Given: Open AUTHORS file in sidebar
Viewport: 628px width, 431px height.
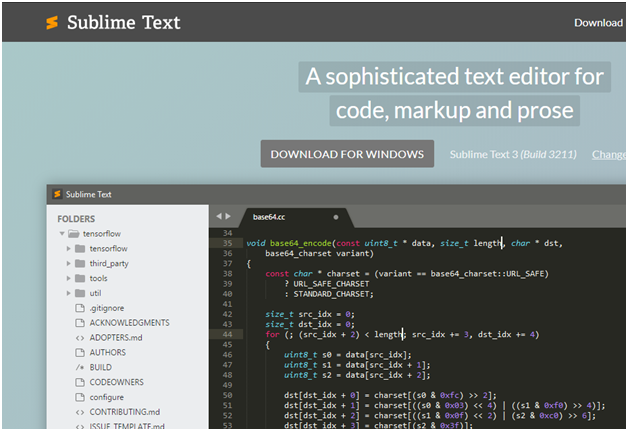Looking at the screenshot, I should tap(107, 352).
